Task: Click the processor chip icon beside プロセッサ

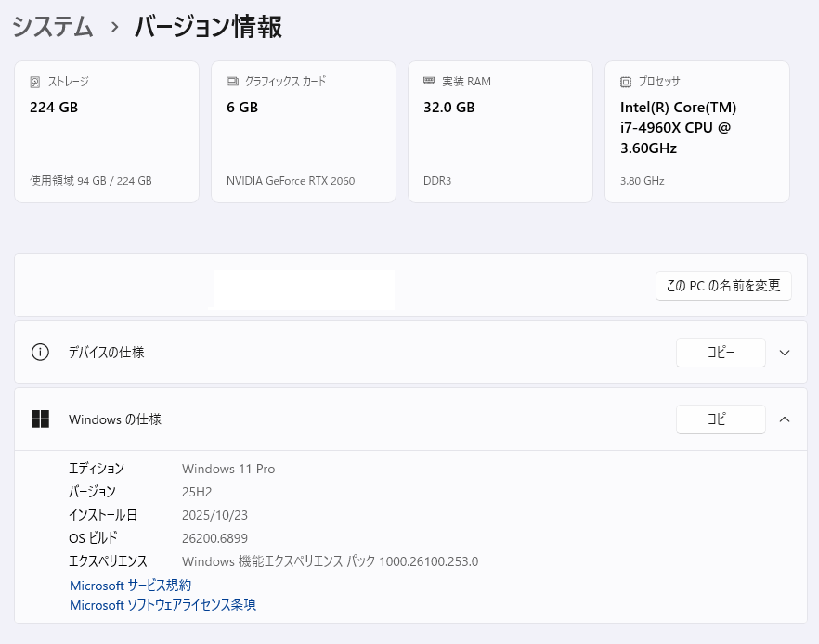Action: pyautogui.click(x=626, y=82)
